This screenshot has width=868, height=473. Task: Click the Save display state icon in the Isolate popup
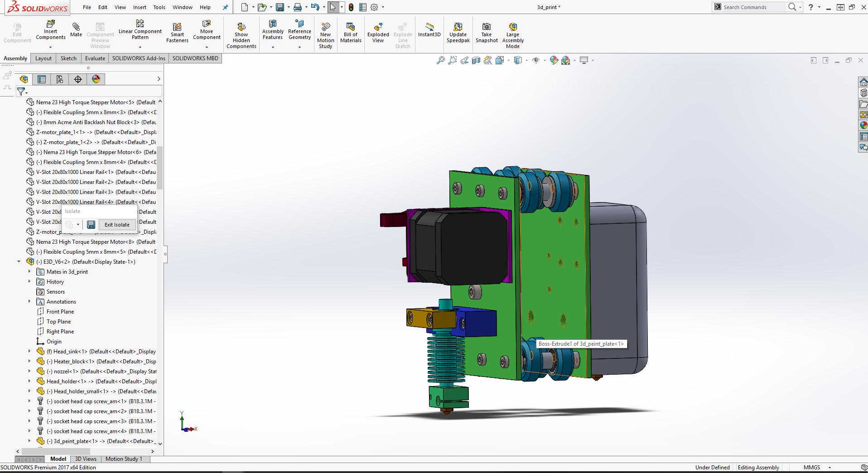pyautogui.click(x=91, y=225)
